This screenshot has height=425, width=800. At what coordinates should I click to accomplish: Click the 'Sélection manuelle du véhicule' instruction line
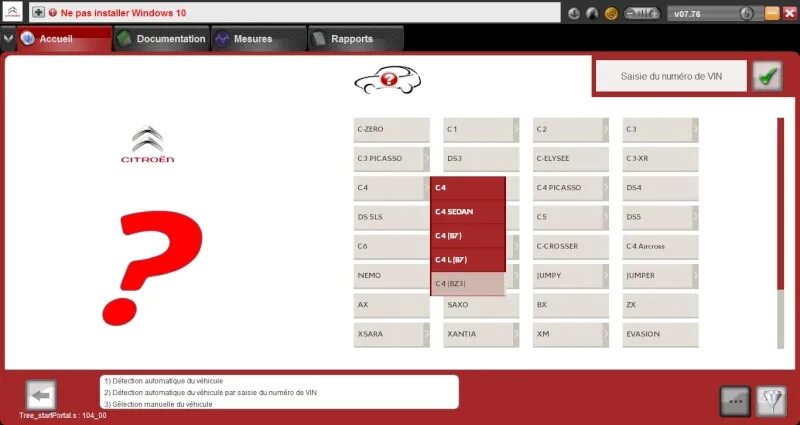158,404
